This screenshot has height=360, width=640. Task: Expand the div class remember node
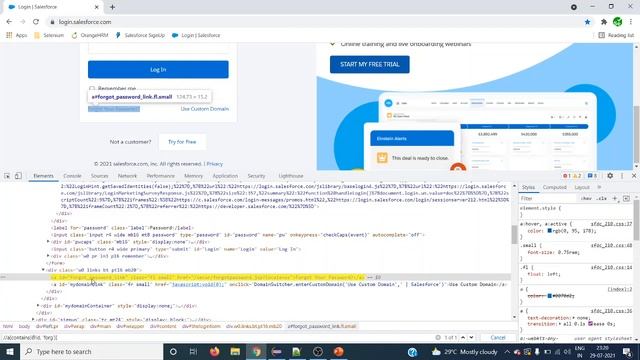point(48,256)
